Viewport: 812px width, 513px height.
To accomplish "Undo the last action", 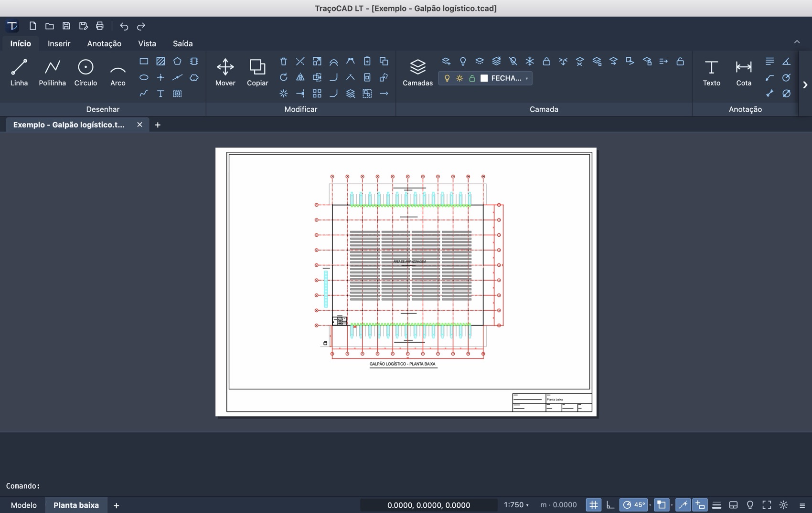I will coord(124,26).
